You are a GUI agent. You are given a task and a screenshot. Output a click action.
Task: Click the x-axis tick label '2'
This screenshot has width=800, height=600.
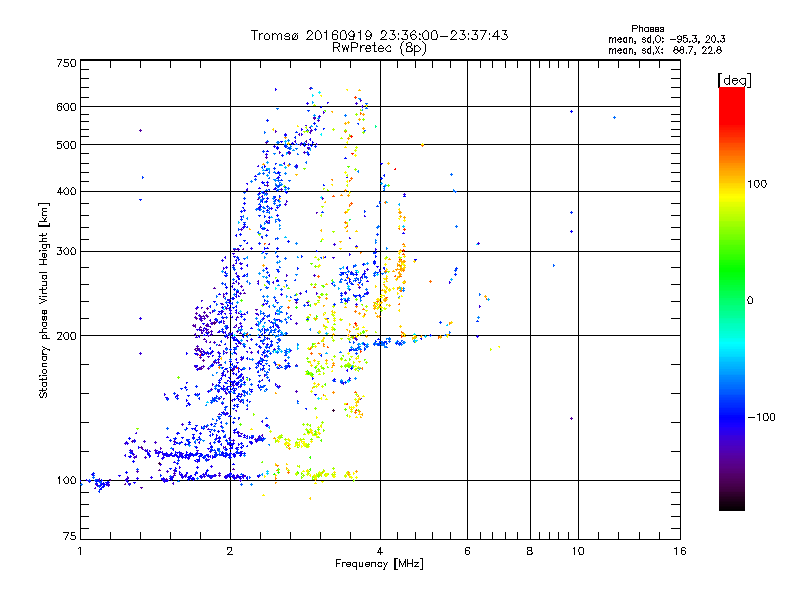pyautogui.click(x=230, y=551)
